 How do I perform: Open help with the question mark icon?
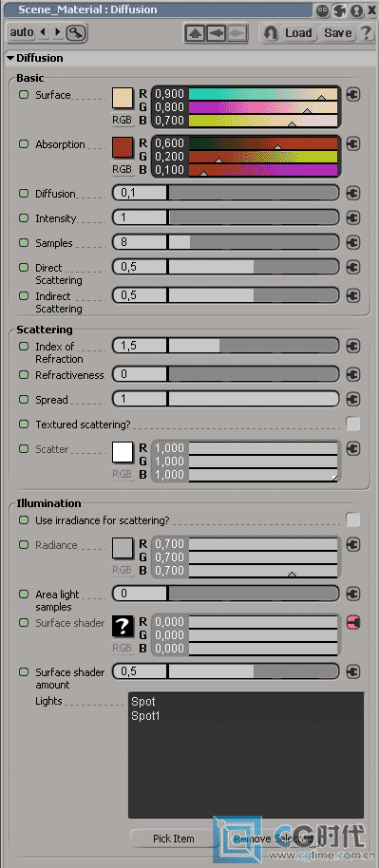(366, 32)
